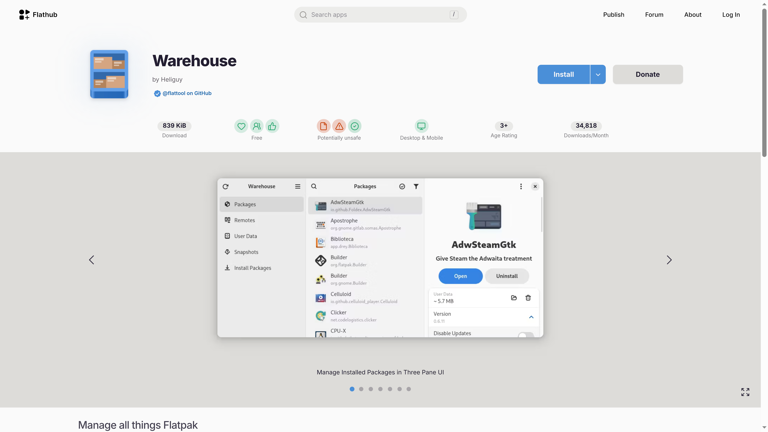This screenshot has height=432, width=768.
Task: Click the Install button
Action: [x=564, y=74]
